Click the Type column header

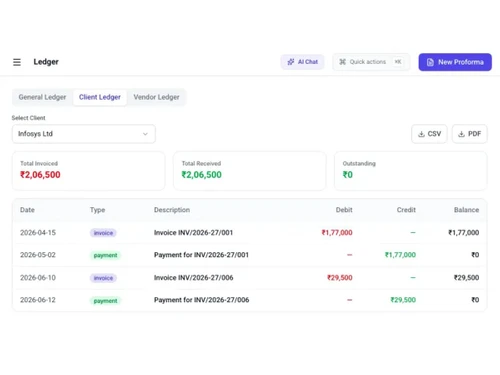[97, 210]
